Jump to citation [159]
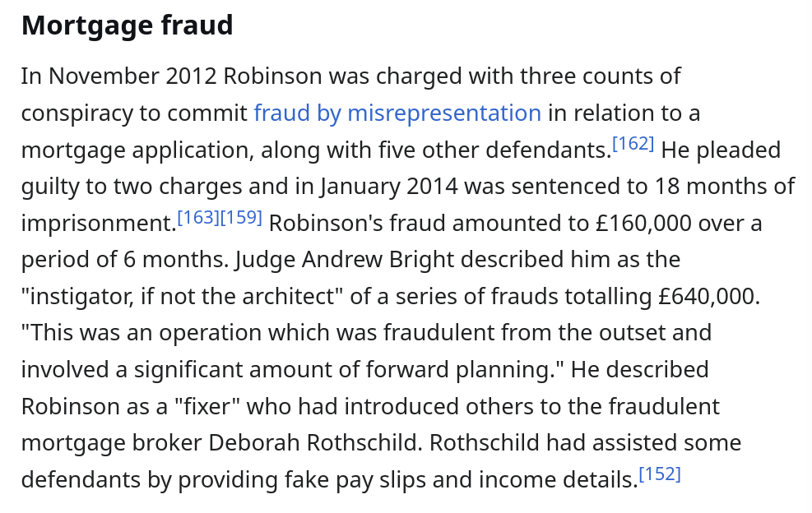The width and height of the screenshot is (812, 513). click(x=241, y=217)
